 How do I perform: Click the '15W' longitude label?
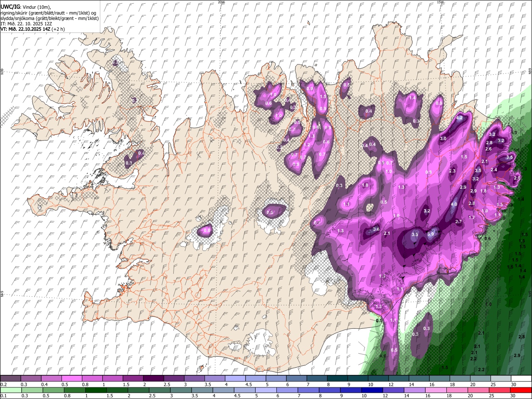tap(440, 2)
